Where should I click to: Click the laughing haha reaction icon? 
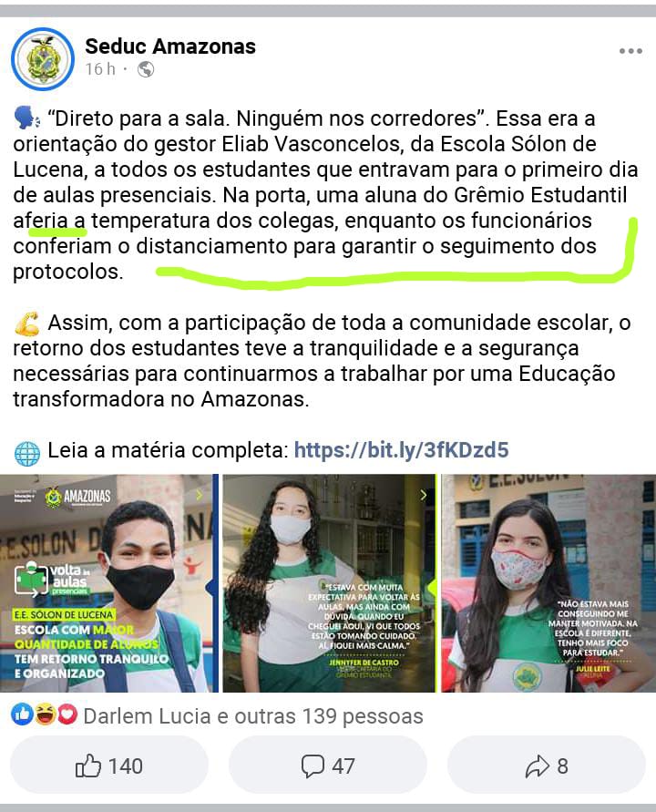[45, 715]
